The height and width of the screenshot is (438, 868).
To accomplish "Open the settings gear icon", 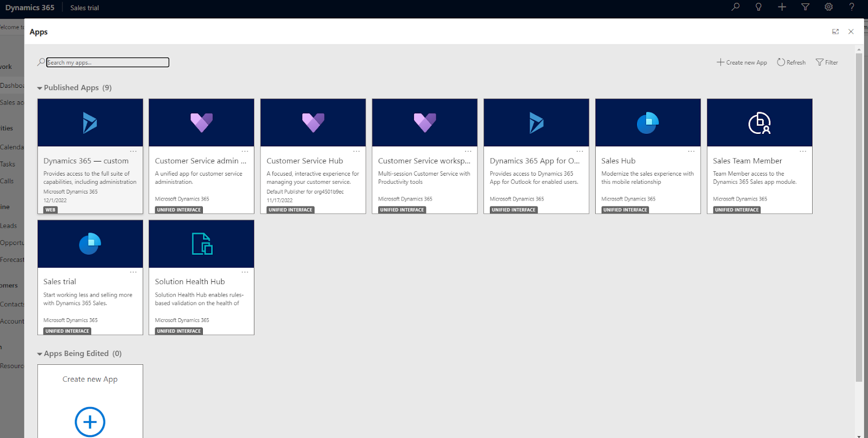I will click(828, 7).
